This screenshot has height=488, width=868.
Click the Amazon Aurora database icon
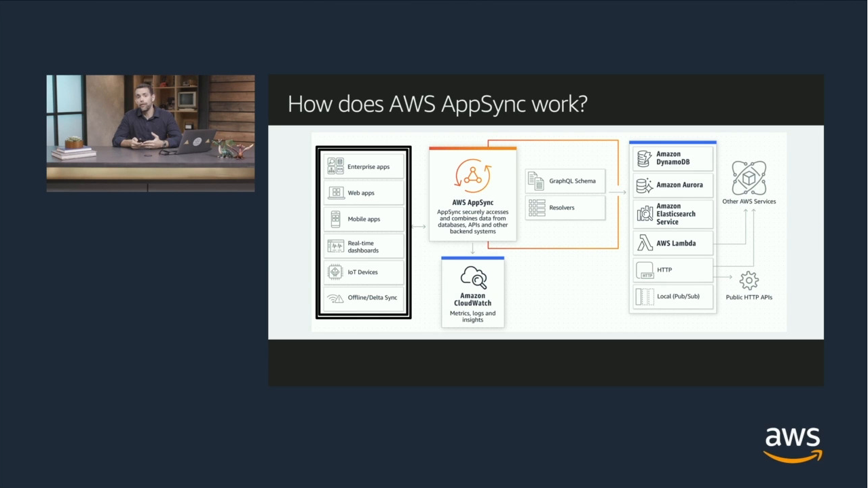coord(643,185)
